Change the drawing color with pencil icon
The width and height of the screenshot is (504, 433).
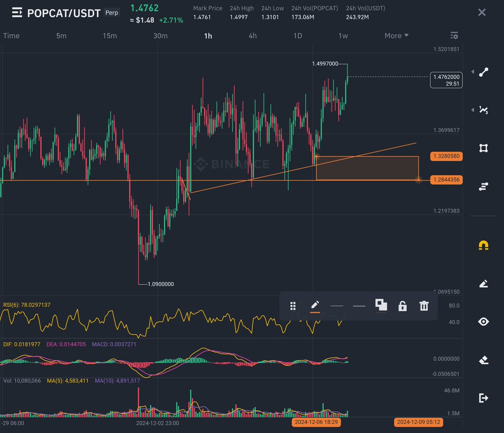click(x=315, y=306)
